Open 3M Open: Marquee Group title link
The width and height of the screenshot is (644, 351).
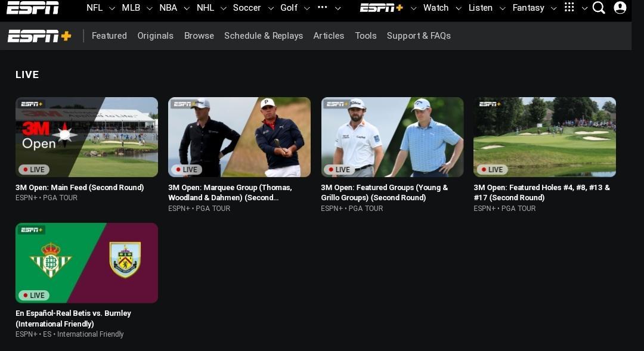230,192
